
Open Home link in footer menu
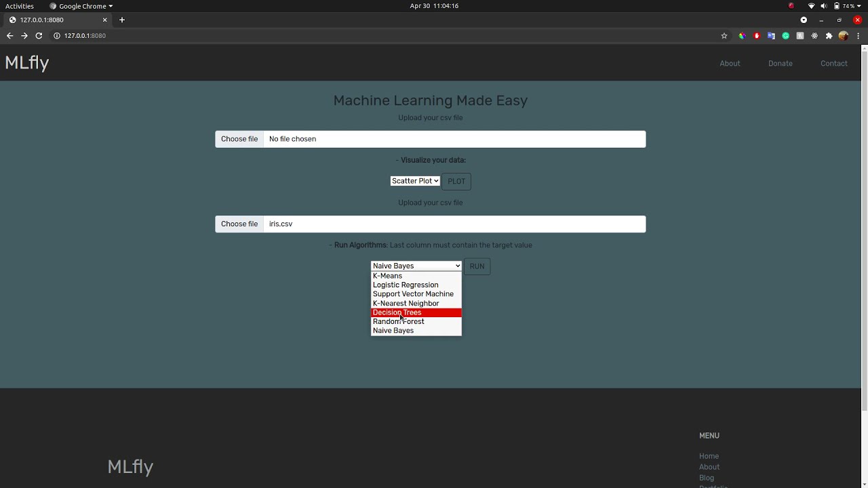[x=709, y=456]
